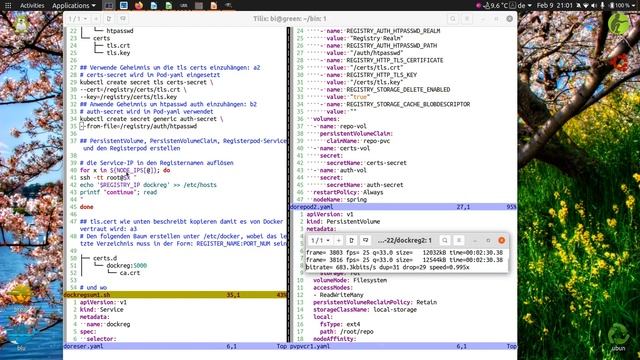Click 'kind: PersistentVolume' line
640x360 pixels.
(x=343, y=222)
